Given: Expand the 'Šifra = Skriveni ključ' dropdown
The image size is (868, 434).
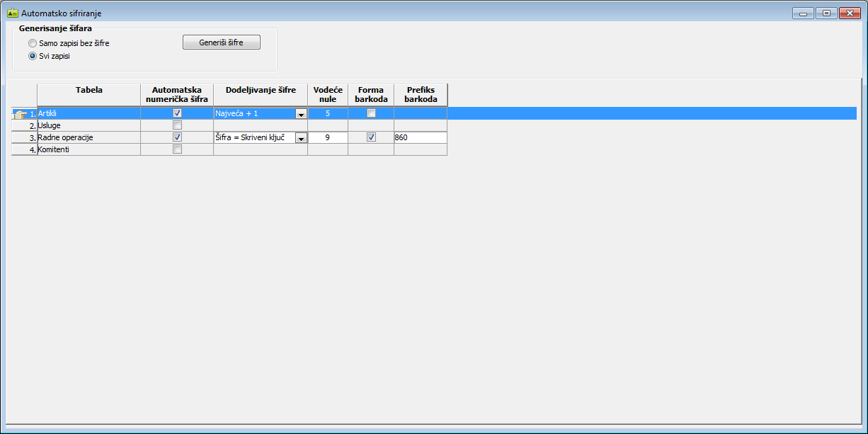Looking at the screenshot, I should tap(301, 138).
